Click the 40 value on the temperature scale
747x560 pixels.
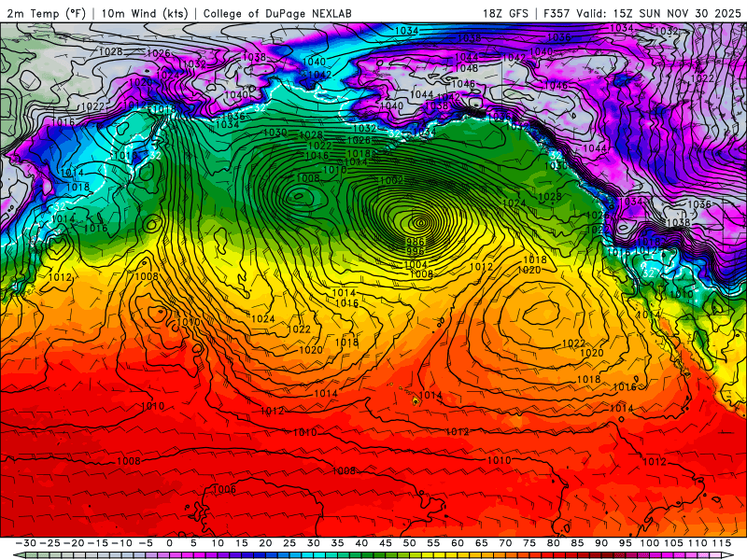pos(361,543)
